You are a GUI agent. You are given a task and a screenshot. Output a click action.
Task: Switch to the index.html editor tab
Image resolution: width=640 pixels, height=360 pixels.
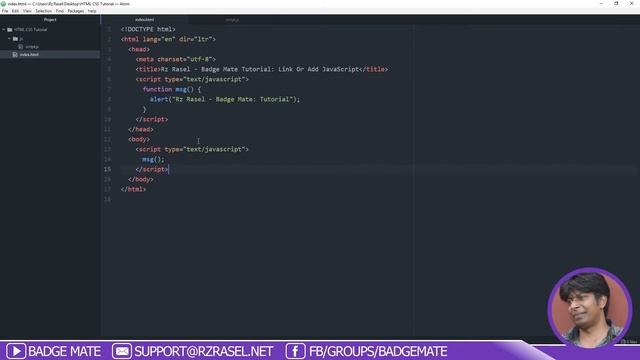click(x=144, y=20)
